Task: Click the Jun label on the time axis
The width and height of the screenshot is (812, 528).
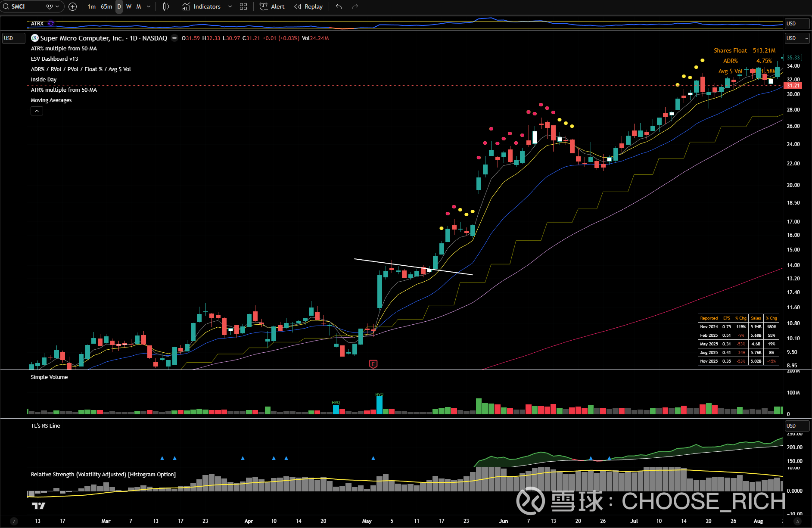Action: coord(503,521)
